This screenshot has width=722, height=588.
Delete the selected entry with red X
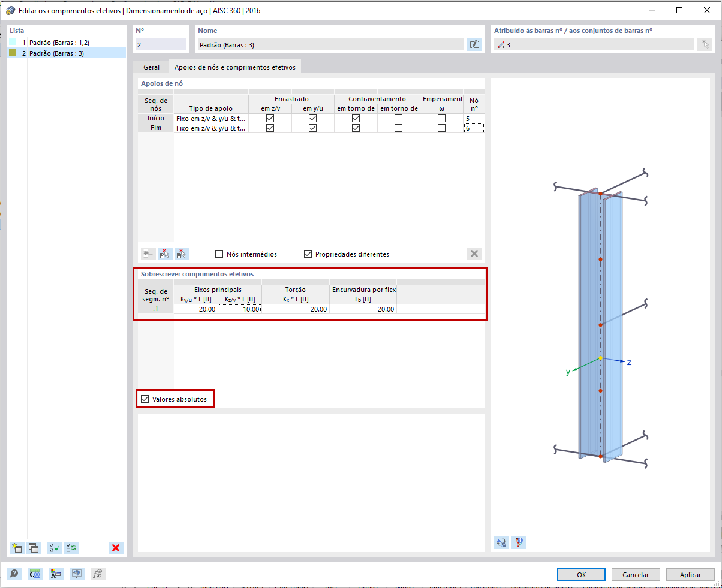pos(116,547)
